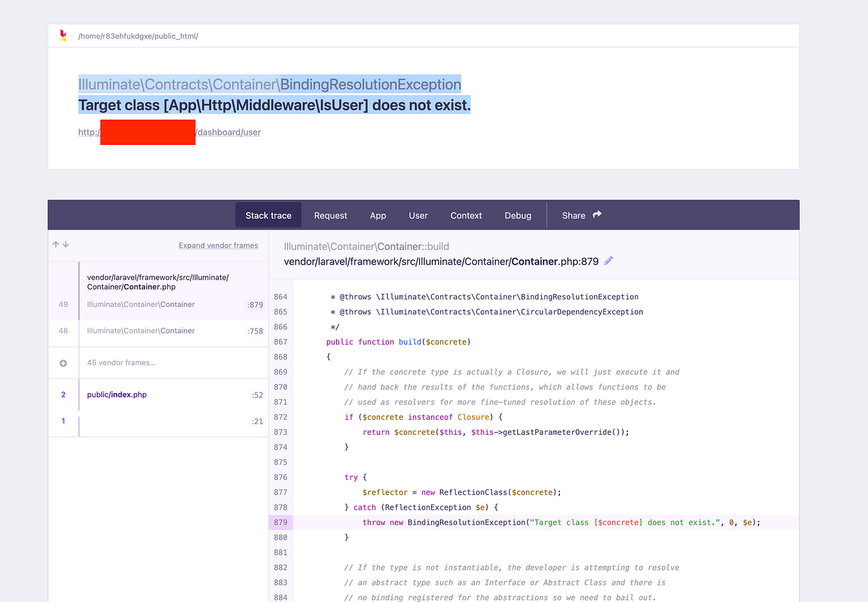This screenshot has height=602, width=868.
Task: Select the public/index.php frame
Action: pyautogui.click(x=158, y=395)
